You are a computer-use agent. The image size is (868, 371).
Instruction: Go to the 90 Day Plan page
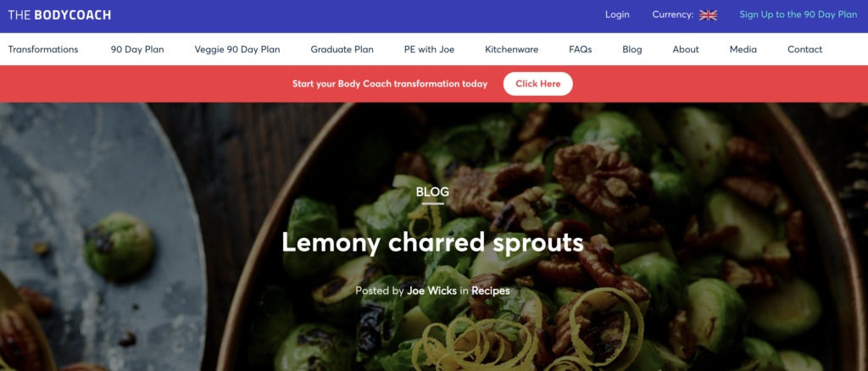[x=137, y=49]
